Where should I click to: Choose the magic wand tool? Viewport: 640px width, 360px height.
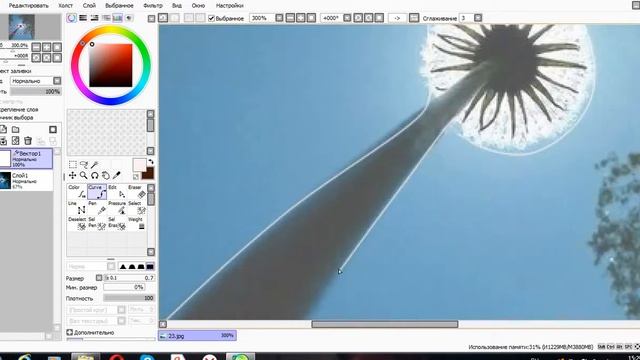point(95,164)
